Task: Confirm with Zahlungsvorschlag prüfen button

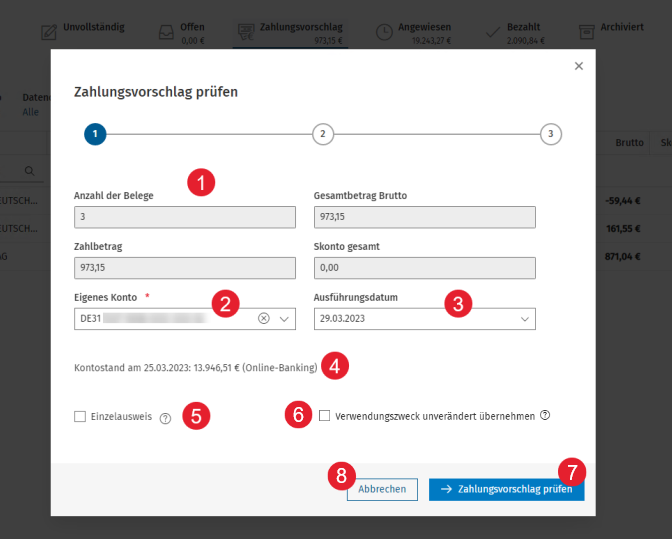Action: (x=507, y=489)
